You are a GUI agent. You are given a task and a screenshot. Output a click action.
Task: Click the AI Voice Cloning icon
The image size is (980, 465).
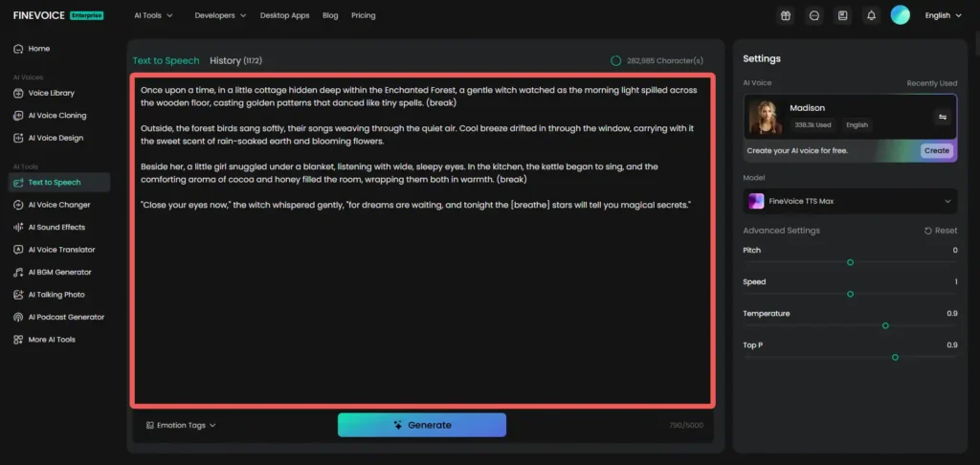18,116
